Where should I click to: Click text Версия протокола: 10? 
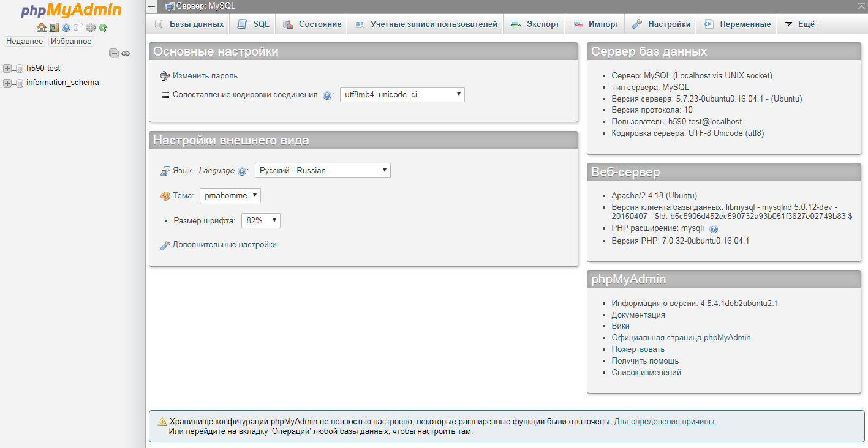(652, 110)
